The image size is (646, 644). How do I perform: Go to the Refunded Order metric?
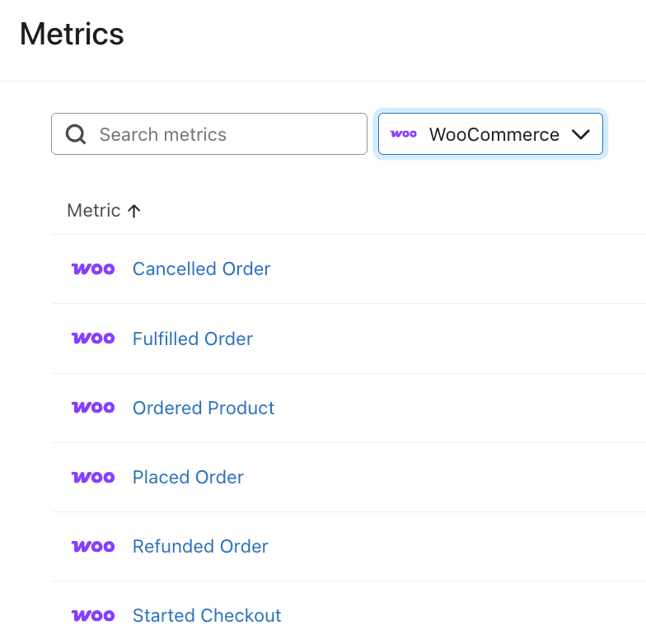tap(200, 546)
